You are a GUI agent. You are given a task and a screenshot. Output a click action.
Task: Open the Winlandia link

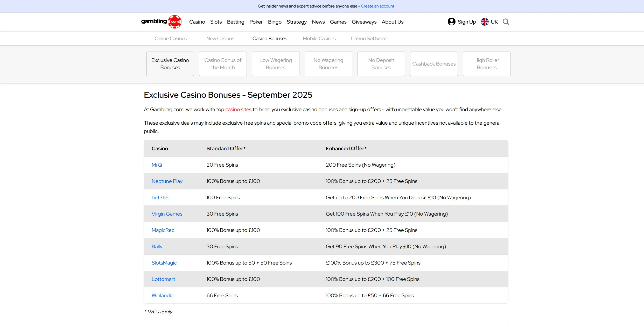[x=163, y=295]
